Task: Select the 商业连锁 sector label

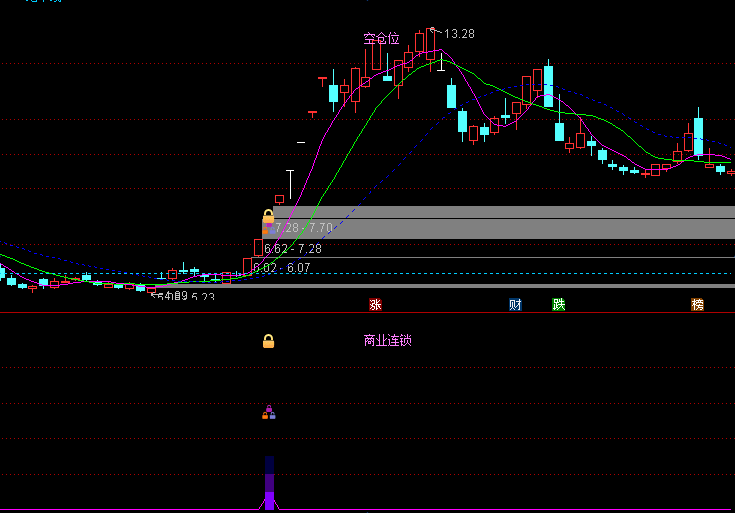Action: 388,340
